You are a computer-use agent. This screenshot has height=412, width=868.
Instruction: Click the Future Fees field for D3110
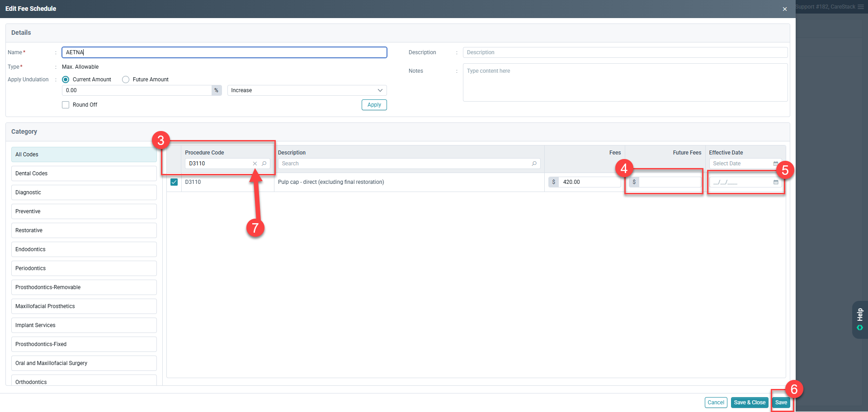pos(670,182)
